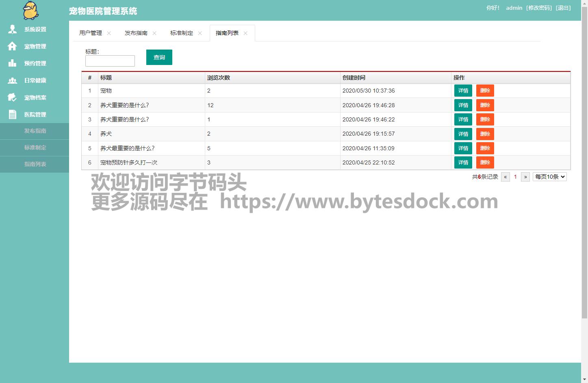Close the 发布指南 tab
Viewport: 588px width, 383px height.
[x=154, y=33]
